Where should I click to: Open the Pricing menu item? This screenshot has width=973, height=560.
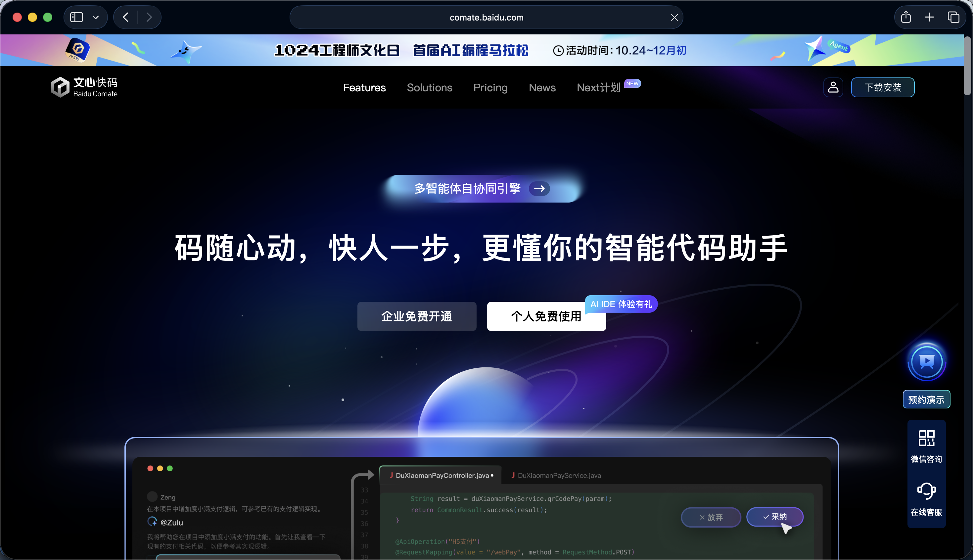click(490, 88)
